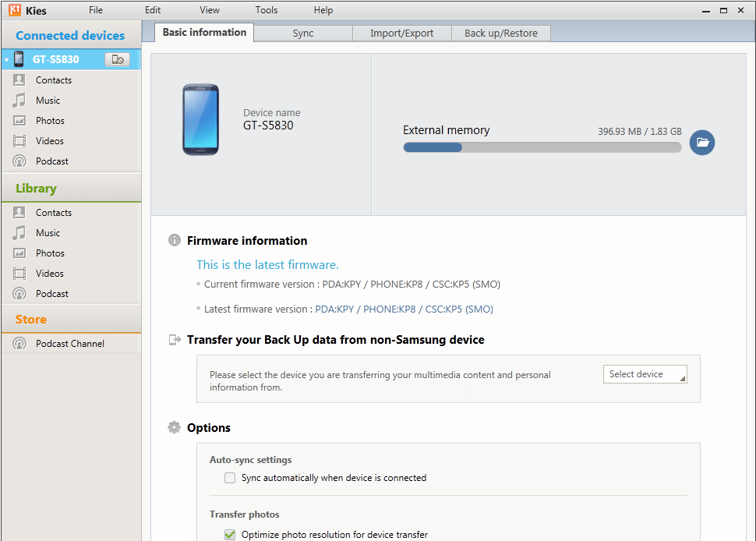
Task: Open Contacts icon under Library
Action: pyautogui.click(x=19, y=213)
